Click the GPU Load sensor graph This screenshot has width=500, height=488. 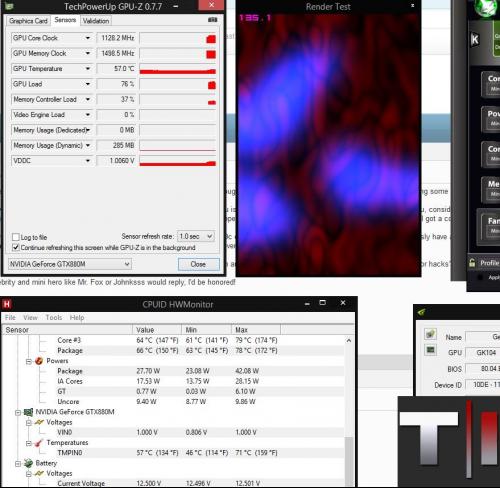tap(178, 84)
